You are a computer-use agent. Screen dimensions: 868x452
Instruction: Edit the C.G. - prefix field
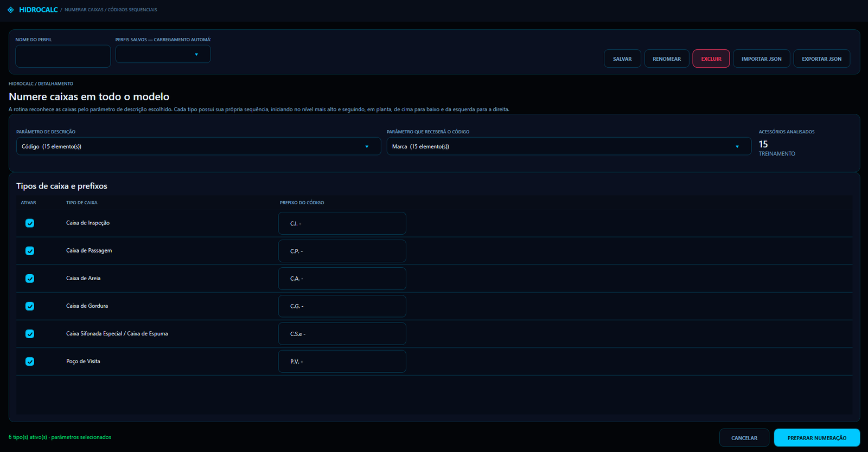(x=342, y=306)
